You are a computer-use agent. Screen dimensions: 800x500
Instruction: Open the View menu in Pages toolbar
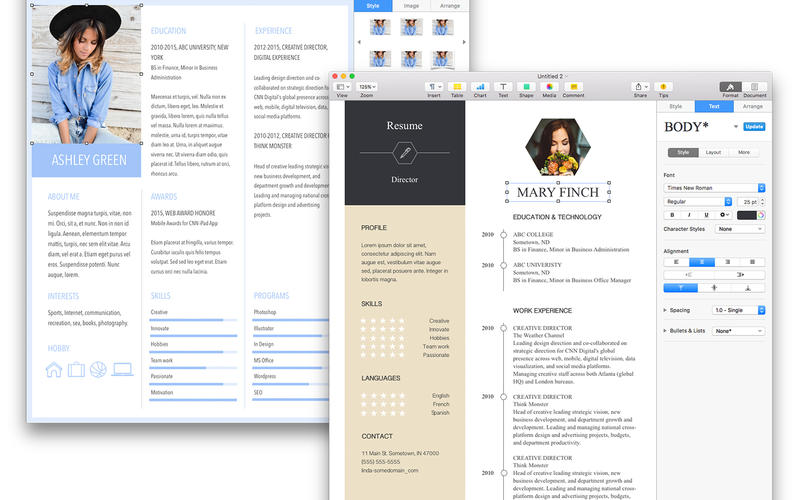(342, 87)
